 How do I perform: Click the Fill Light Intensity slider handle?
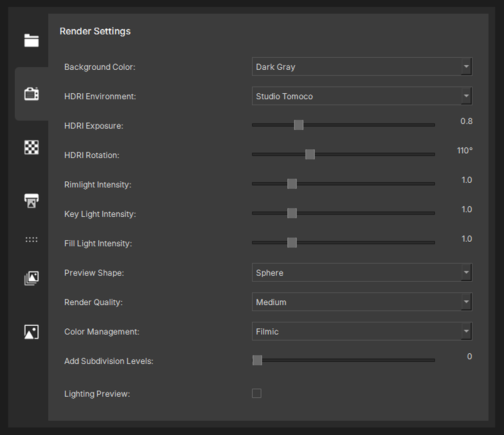[x=292, y=243]
